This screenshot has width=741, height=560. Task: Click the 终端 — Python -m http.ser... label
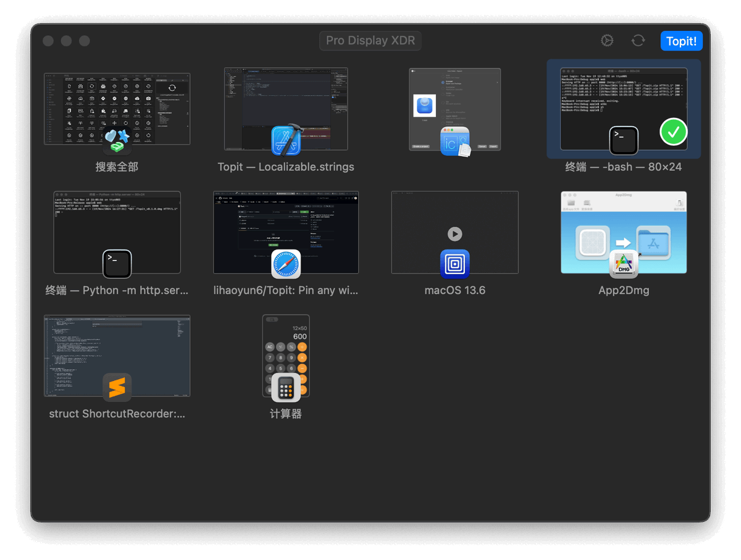(117, 290)
